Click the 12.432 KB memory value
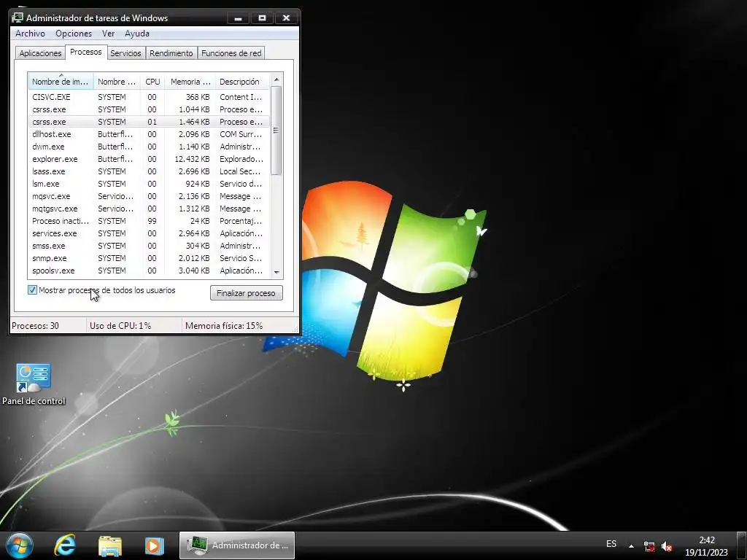 coord(192,158)
